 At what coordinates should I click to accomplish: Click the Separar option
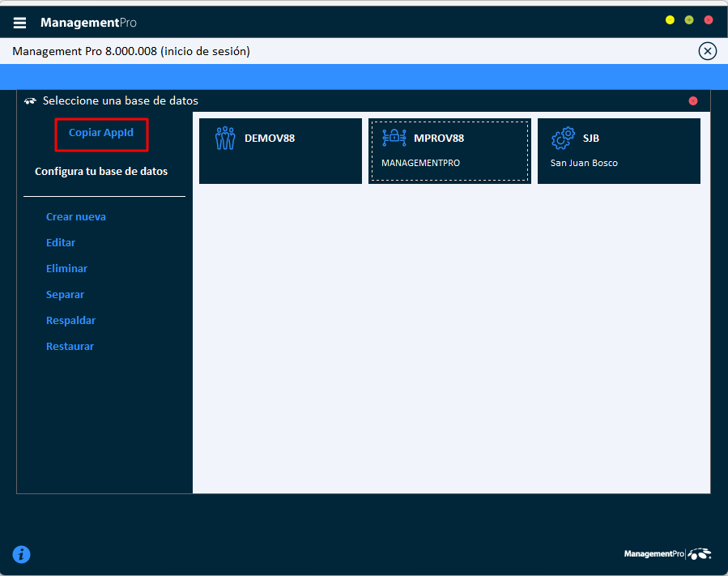pos(65,294)
